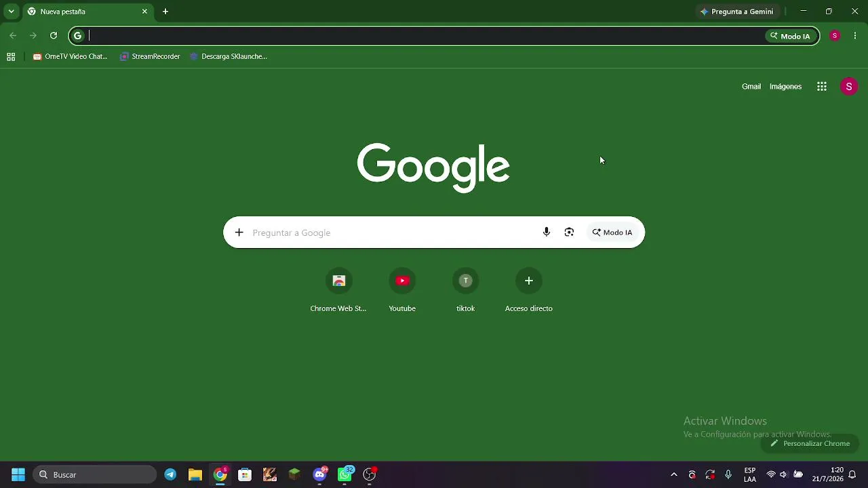Open the tab search dropdown arrow

11,12
